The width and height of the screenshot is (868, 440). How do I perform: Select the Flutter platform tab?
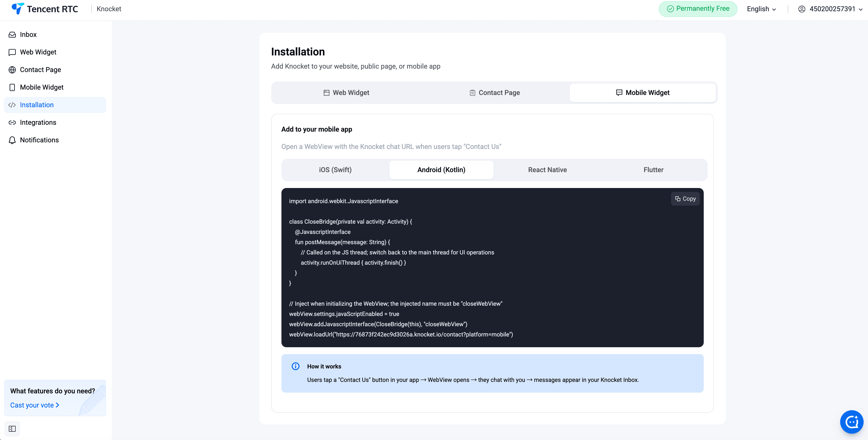point(653,170)
